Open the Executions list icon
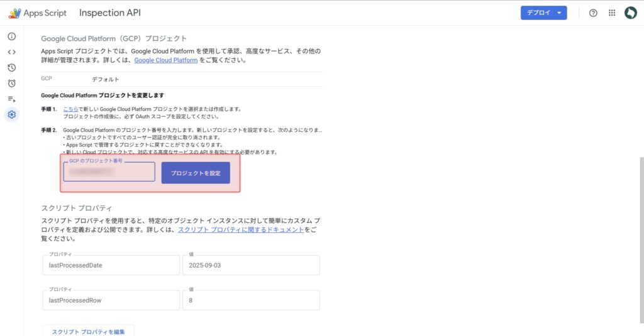 [11, 99]
